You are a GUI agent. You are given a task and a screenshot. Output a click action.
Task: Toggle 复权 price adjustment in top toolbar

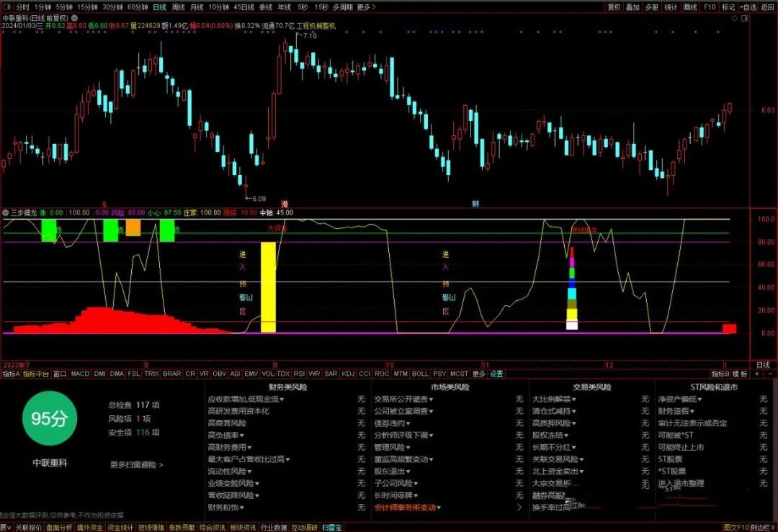click(x=614, y=6)
